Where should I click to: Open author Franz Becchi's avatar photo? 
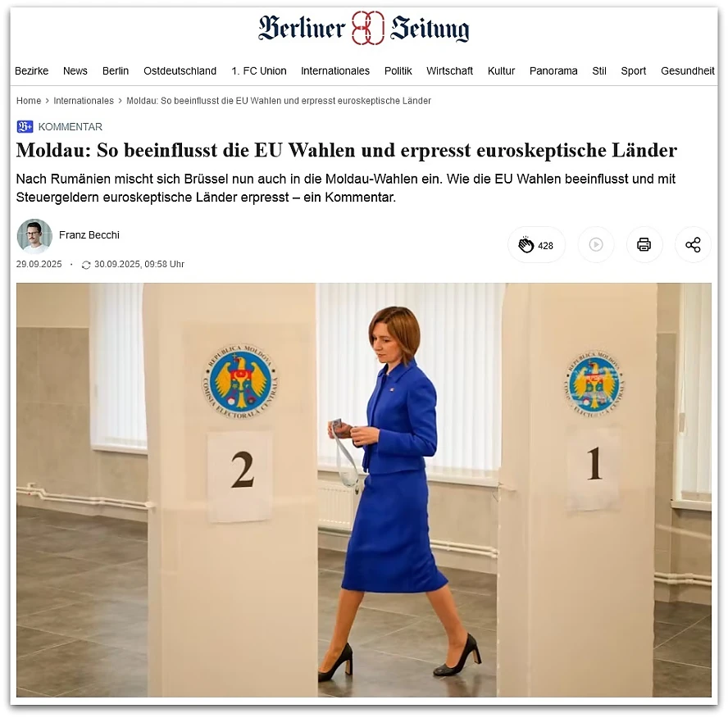[34, 236]
